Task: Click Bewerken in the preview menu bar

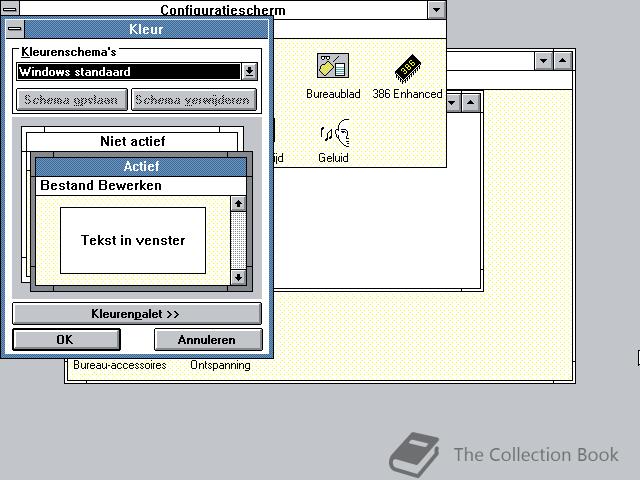Action: (129, 185)
